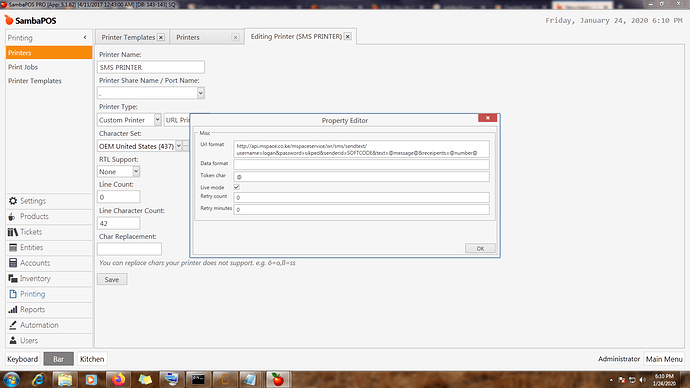690x388 pixels.
Task: Select Print Jobs in the sidebar
Action: pyautogui.click(x=23, y=67)
